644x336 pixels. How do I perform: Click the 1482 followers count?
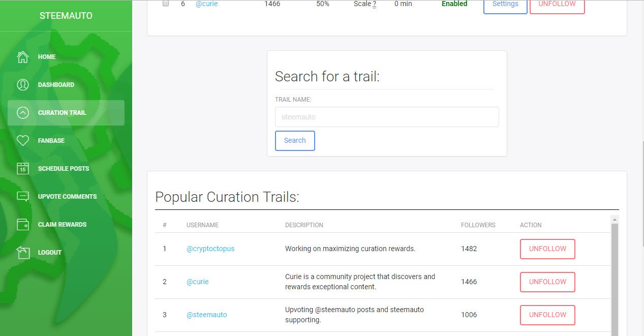tap(469, 249)
